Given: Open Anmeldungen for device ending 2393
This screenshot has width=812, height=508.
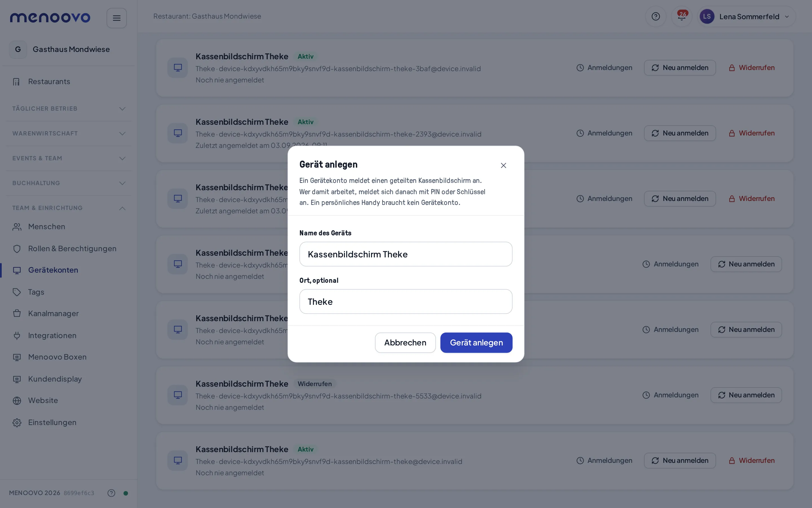Looking at the screenshot, I should point(604,133).
